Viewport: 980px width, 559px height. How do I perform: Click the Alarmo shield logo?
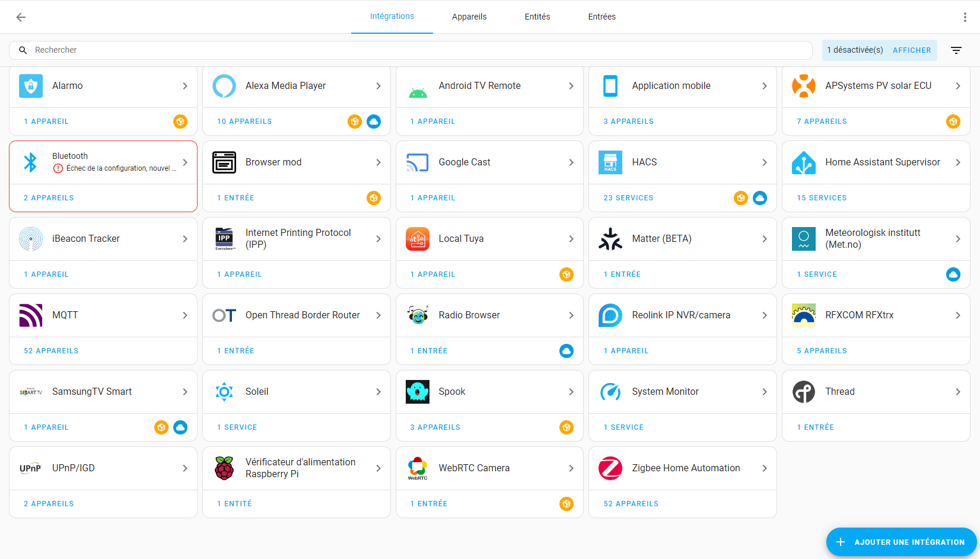(x=31, y=86)
